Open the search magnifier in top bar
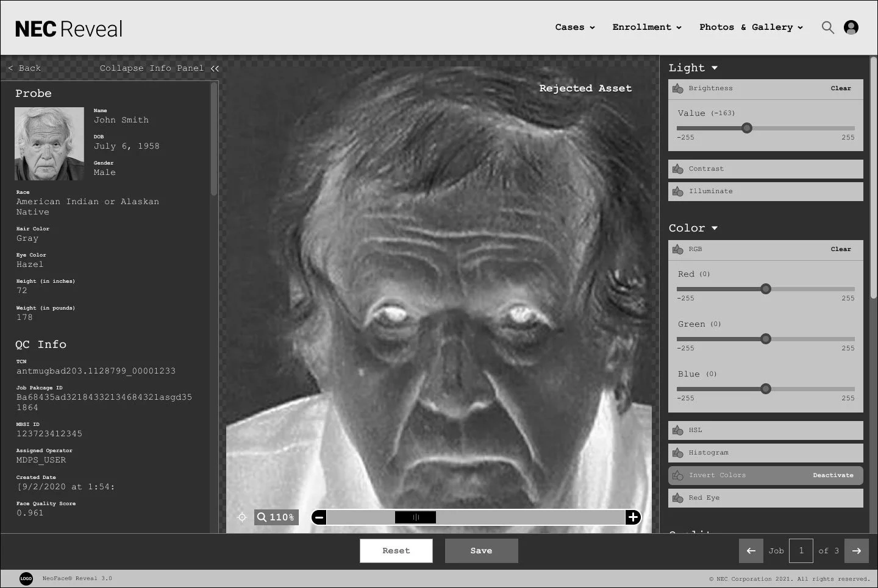878x588 pixels. (x=828, y=27)
